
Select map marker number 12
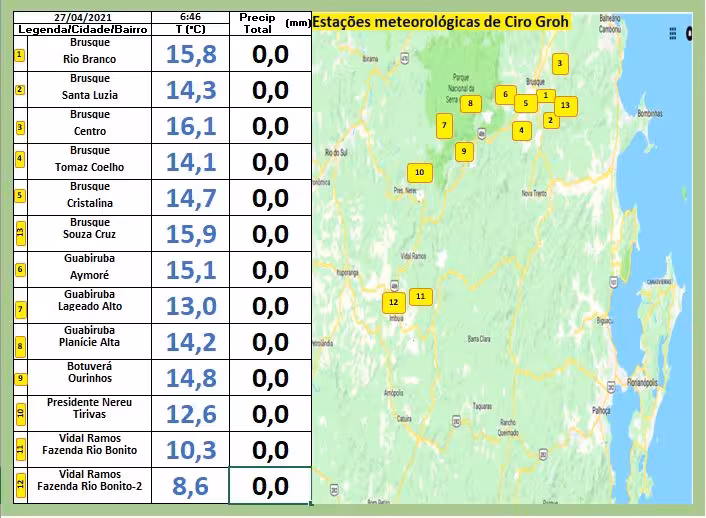393,302
